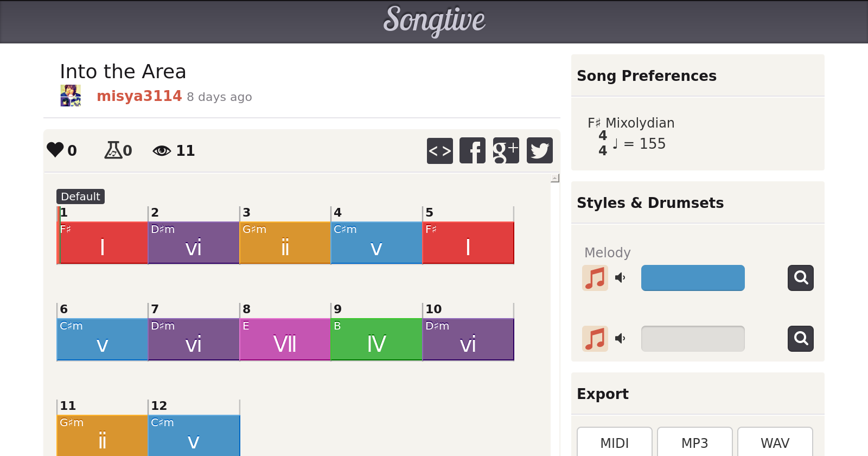Image resolution: width=868 pixels, height=456 pixels.
Task: Export the song as MP3
Action: (694, 443)
